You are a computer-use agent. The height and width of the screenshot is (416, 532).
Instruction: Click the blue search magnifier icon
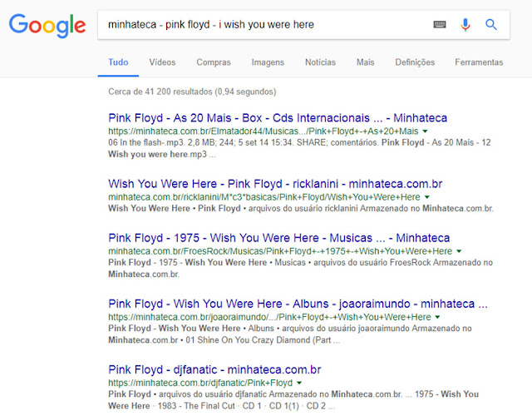coord(491,24)
